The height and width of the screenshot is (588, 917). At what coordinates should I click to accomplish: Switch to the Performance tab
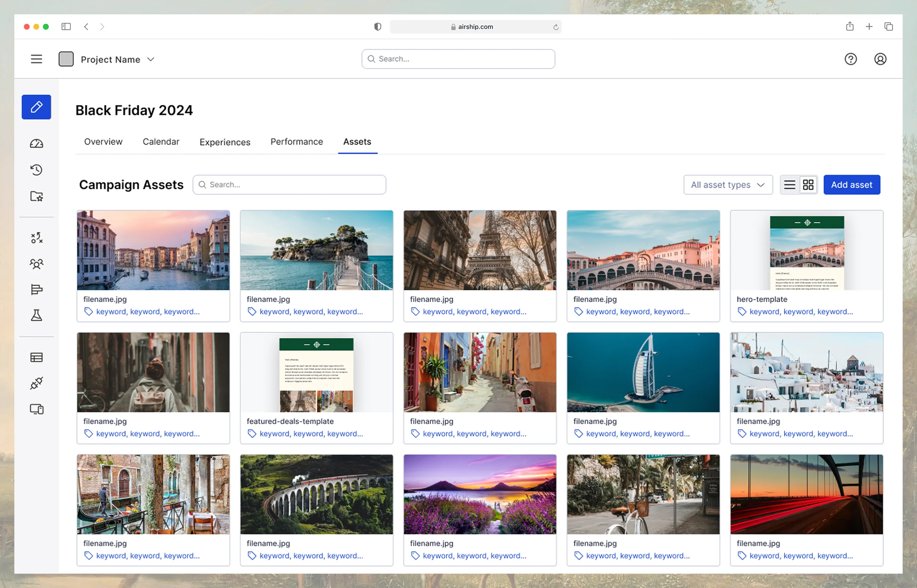(x=296, y=142)
